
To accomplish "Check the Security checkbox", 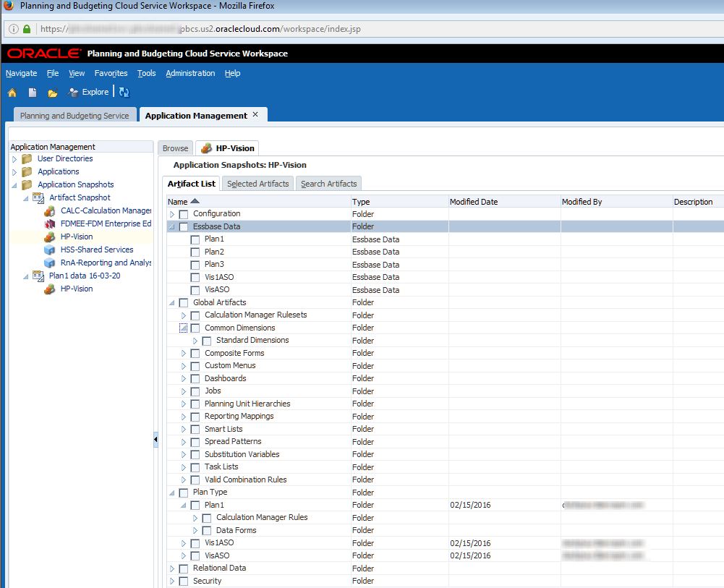I will (184, 581).
